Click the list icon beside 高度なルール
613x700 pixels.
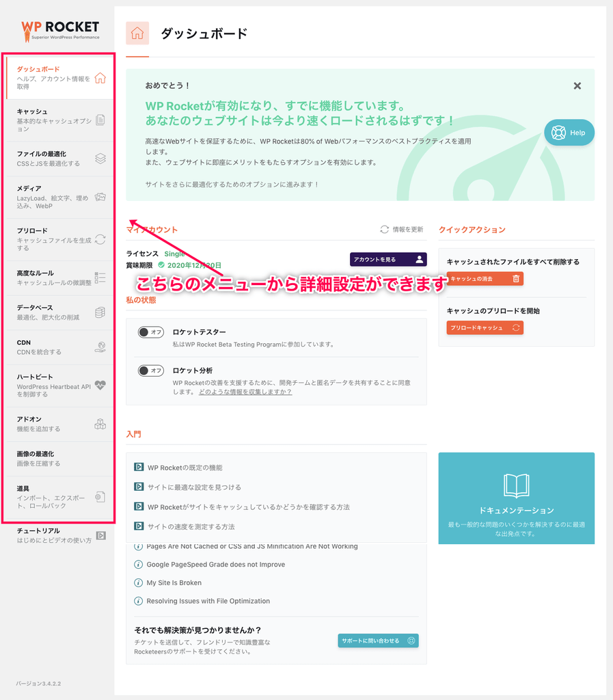(x=100, y=278)
